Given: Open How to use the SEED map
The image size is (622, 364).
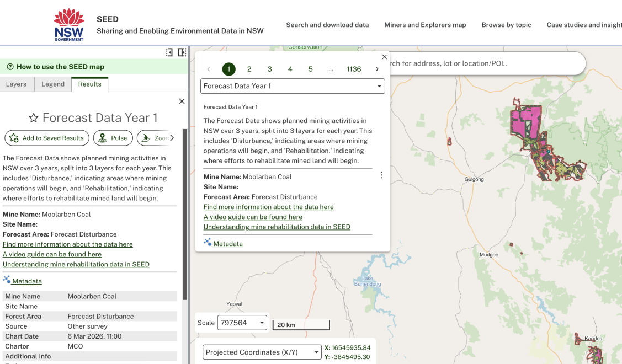Looking at the screenshot, I should click(x=60, y=67).
